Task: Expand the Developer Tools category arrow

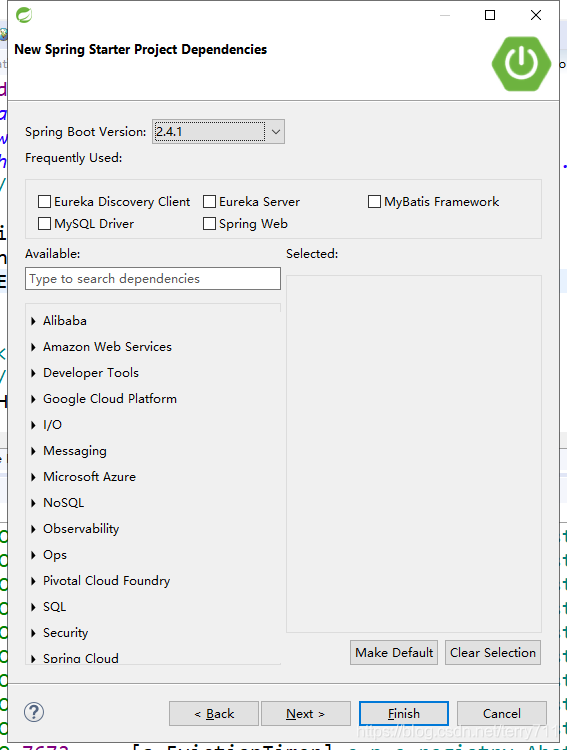Action: tap(33, 373)
